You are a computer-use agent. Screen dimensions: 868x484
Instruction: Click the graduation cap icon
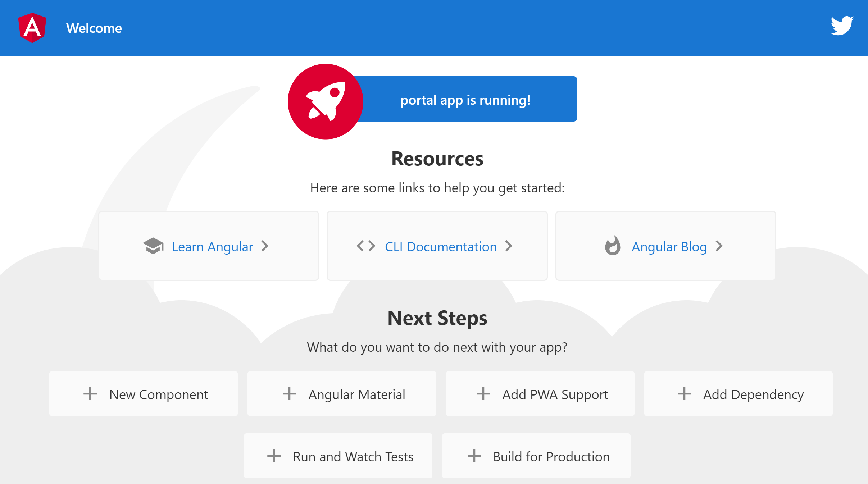tap(153, 246)
